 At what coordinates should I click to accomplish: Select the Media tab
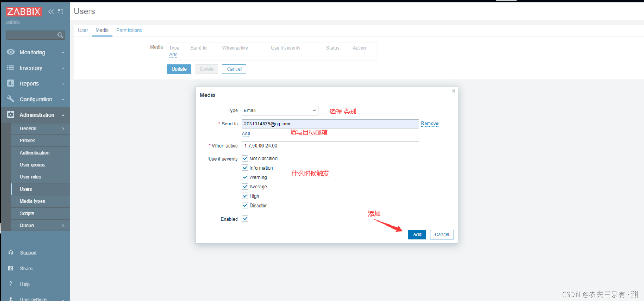pos(102,30)
